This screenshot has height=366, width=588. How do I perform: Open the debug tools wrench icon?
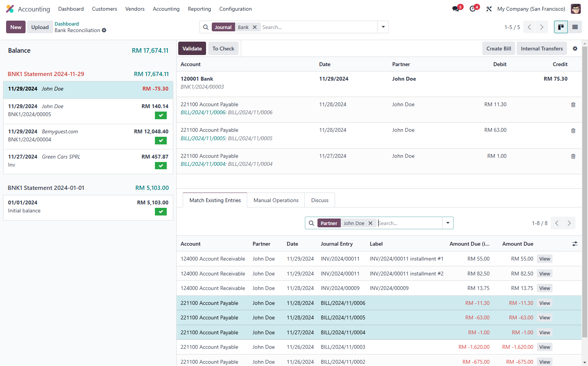click(x=489, y=9)
